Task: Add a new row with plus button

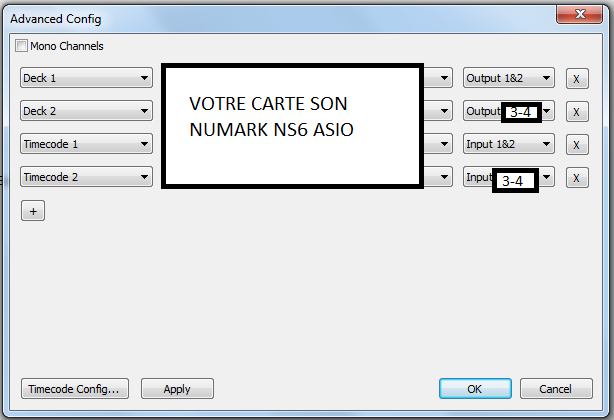Action: coord(32,211)
